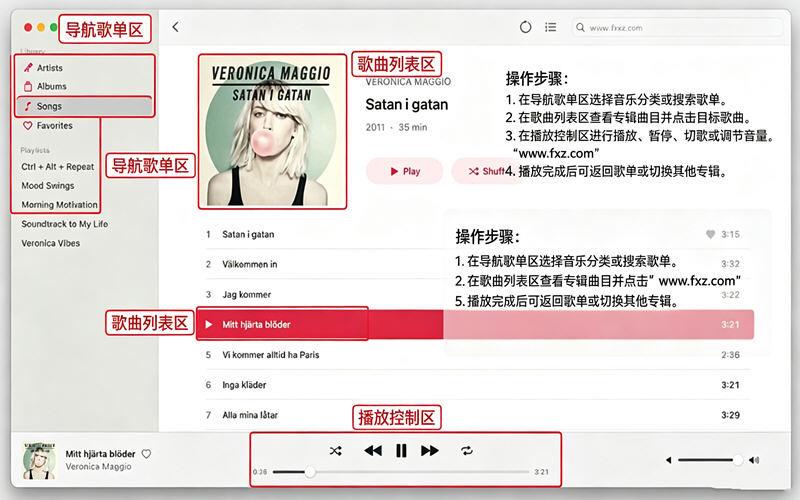800x500 pixels.
Task: Select track 5 Vi kommer alltid ha Paris
Action: (x=478, y=355)
